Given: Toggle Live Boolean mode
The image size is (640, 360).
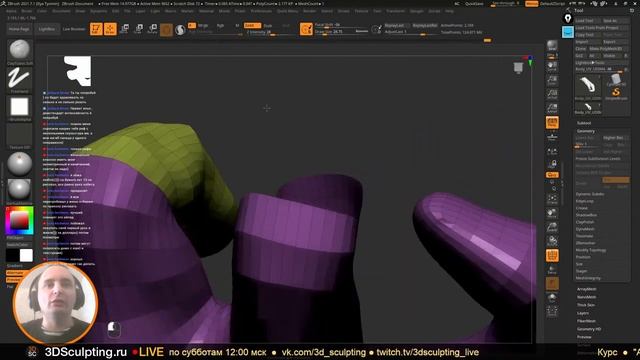Looking at the screenshot, I should pos(74,29).
